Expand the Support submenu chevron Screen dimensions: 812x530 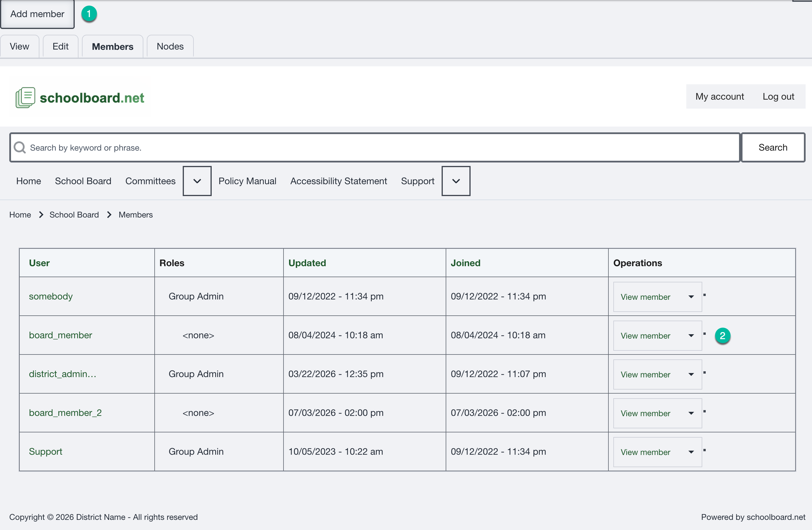coord(456,181)
